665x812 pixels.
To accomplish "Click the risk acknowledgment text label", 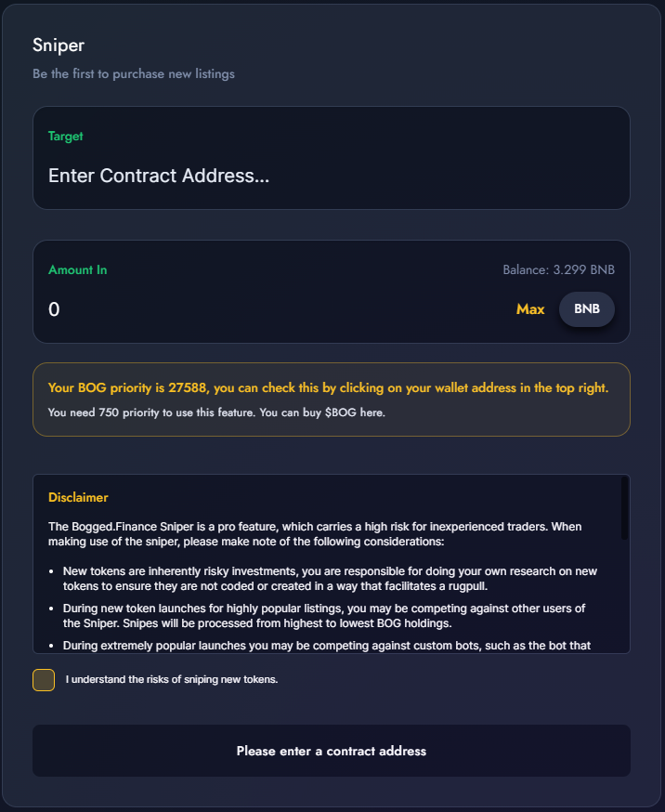I will tap(172, 679).
